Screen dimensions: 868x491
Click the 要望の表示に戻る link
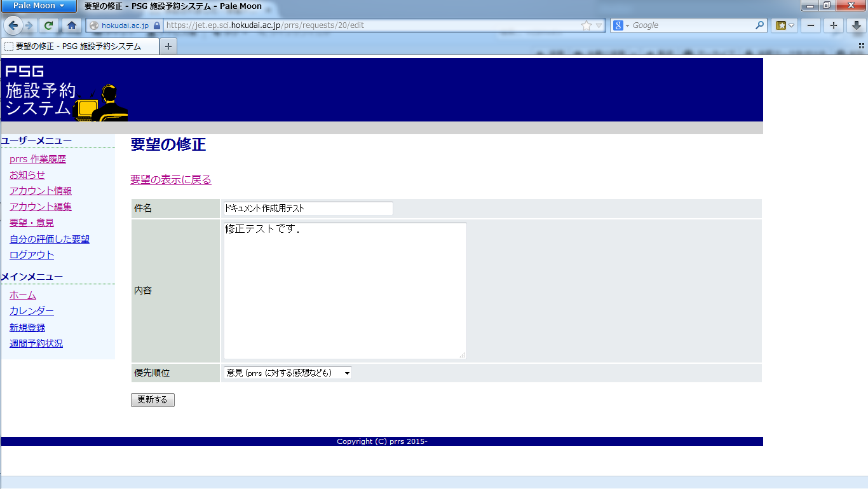[x=171, y=179]
